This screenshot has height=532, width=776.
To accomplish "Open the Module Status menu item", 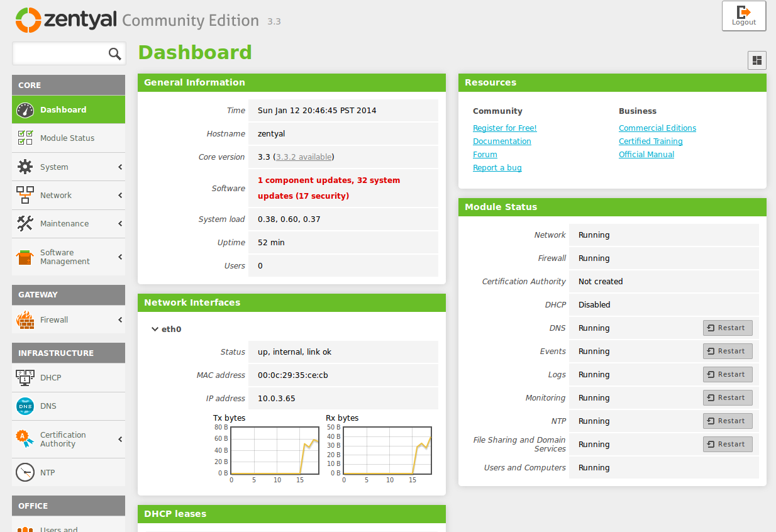I will point(69,138).
